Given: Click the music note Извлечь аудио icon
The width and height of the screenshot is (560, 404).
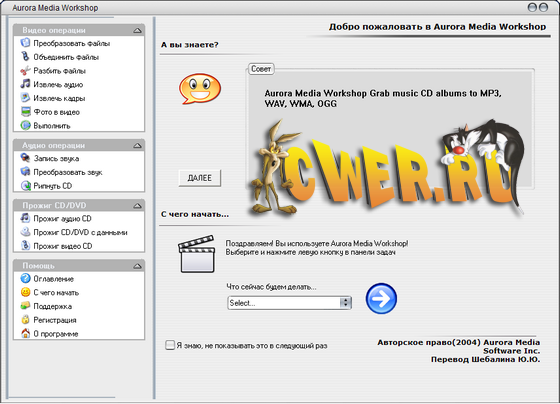Looking at the screenshot, I should pyautogui.click(x=25, y=84).
